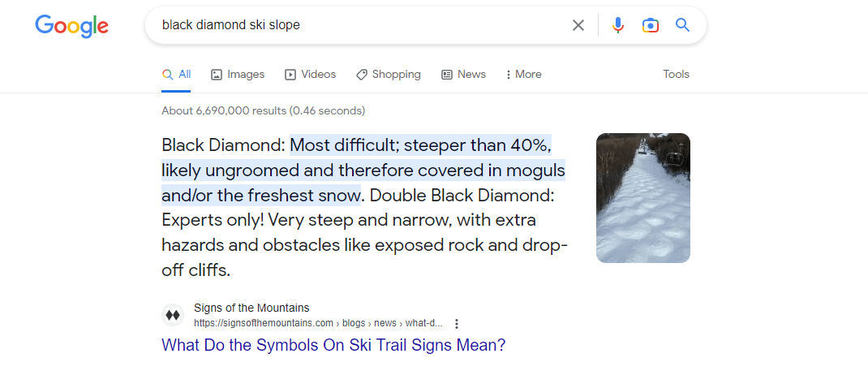
Task: Open 'What Do the Symbols On Ski Trail Signs Mean?' link
Action: pos(333,345)
